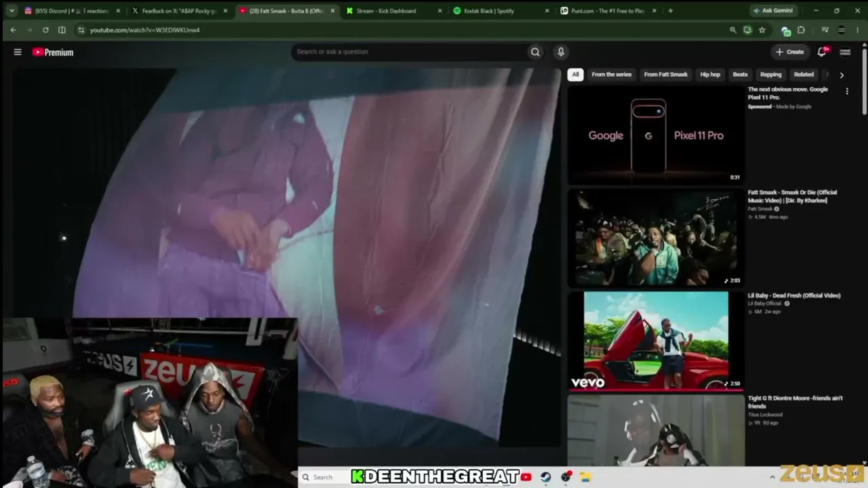Reload the YouTube page
The height and width of the screenshot is (488, 868).
tap(45, 30)
